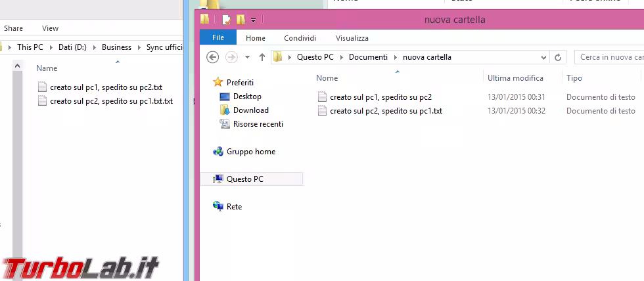Expand arrow after Documenti breadcrumb
This screenshot has width=644, height=281.
tap(396, 57)
